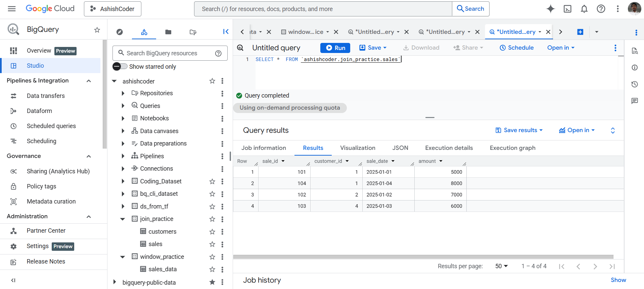Activate Cloud Shell terminal icon

567,9
